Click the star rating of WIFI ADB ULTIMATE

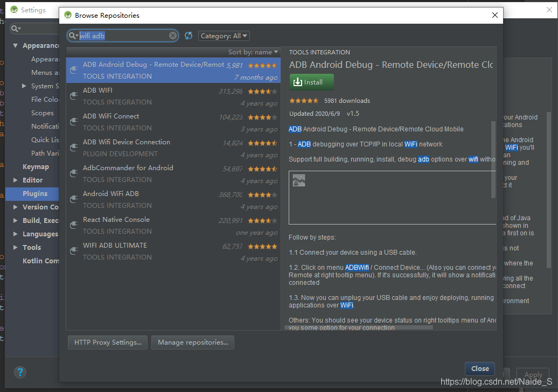tap(262, 247)
